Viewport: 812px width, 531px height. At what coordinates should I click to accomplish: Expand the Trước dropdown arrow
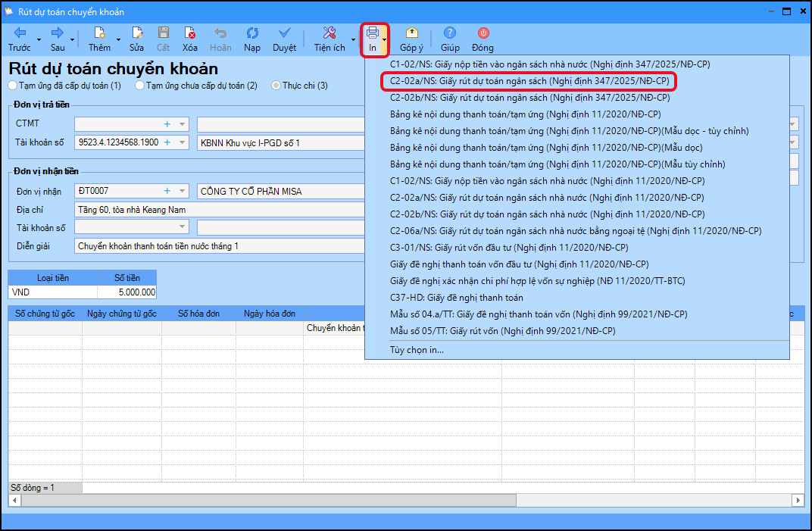click(x=39, y=40)
